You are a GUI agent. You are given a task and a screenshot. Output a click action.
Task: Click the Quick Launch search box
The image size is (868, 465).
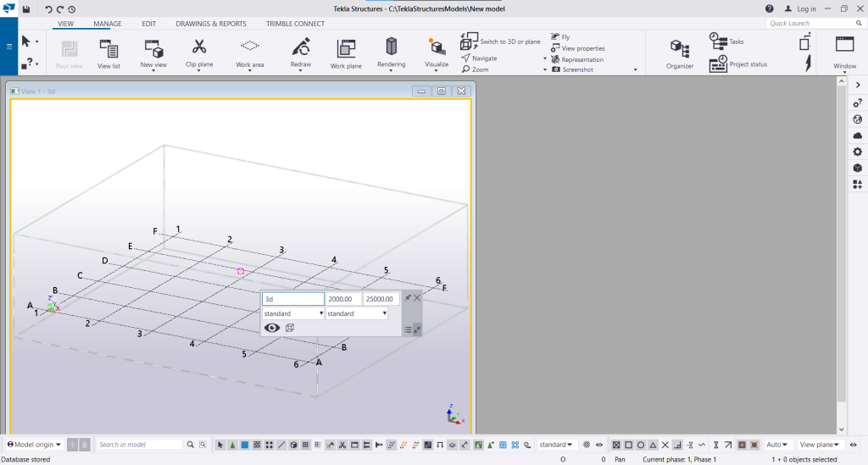(815, 23)
